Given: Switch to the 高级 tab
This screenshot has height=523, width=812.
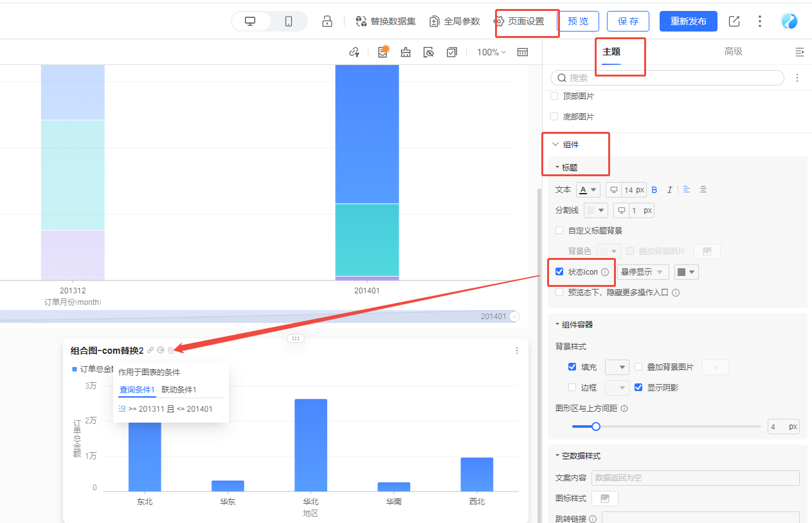Looking at the screenshot, I should click(733, 51).
